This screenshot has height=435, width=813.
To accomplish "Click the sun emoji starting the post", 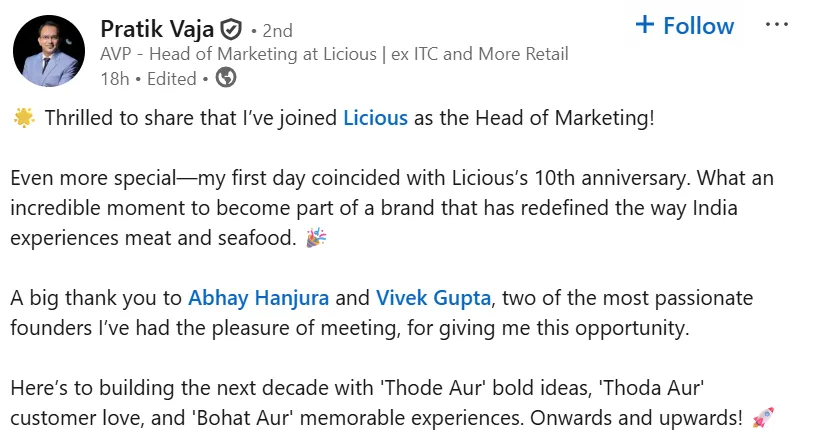I will [x=24, y=118].
